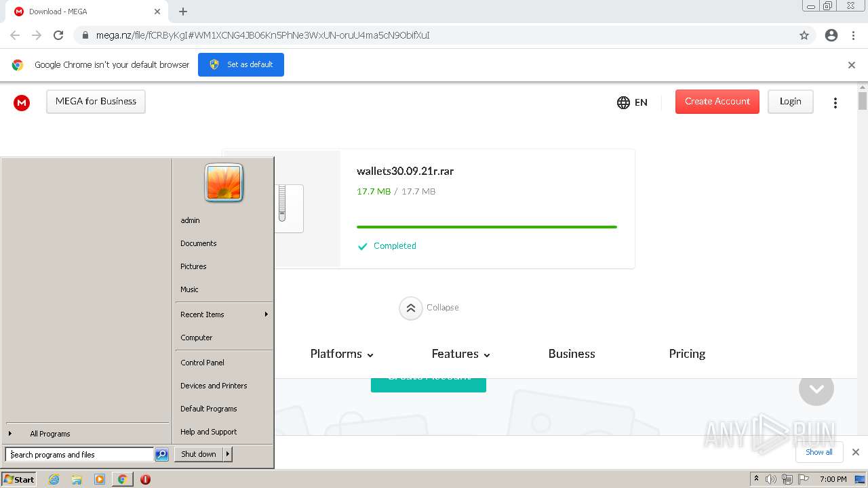This screenshot has height=488, width=868.
Task: Go forward in browser history
Action: click(x=37, y=35)
